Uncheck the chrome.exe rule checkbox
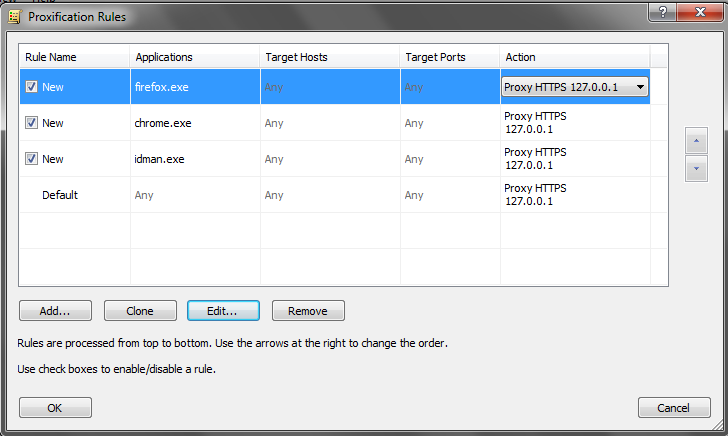Viewport: 728px width, 436px height. tap(31, 123)
